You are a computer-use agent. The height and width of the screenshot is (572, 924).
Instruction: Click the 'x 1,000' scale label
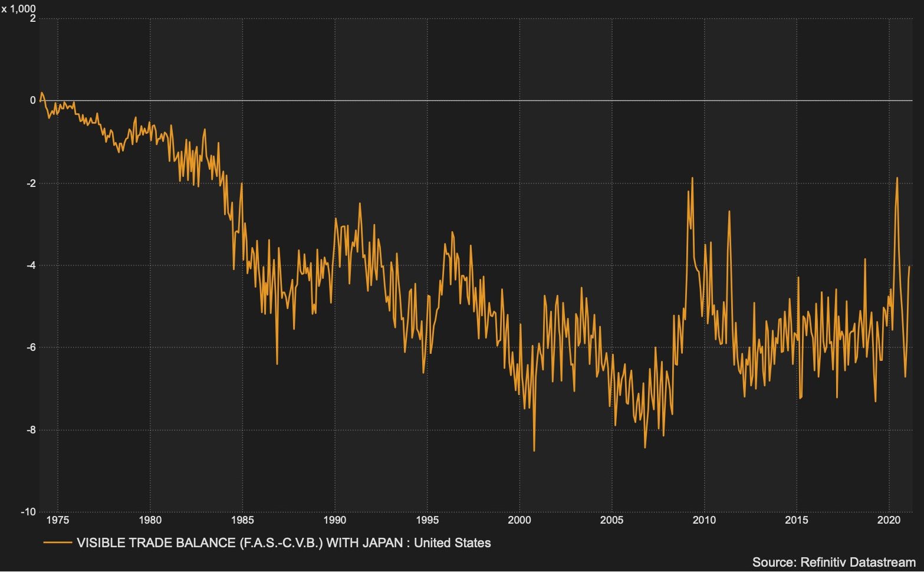pyautogui.click(x=18, y=9)
